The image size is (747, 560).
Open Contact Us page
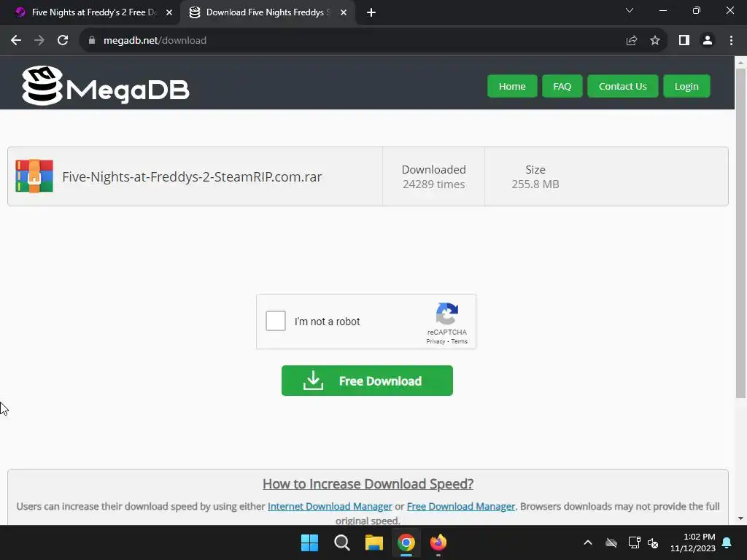[623, 86]
